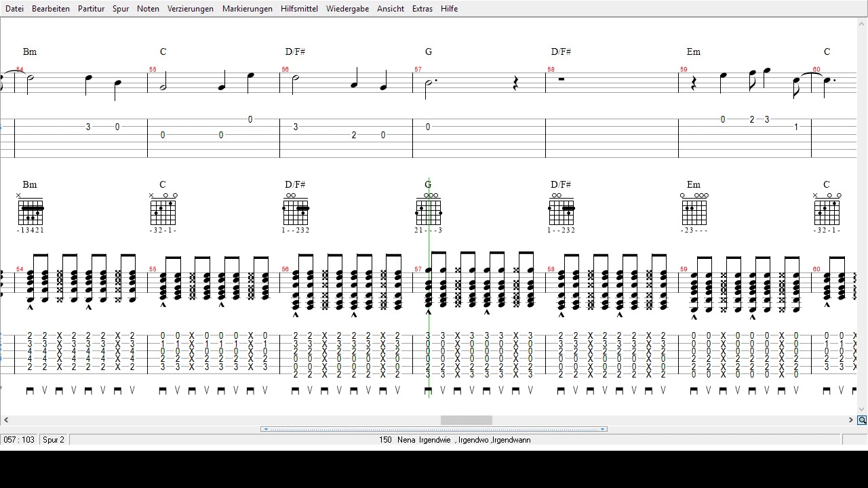
Task: Click the fingering '21---3' under the G diagram
Action: pos(429,230)
